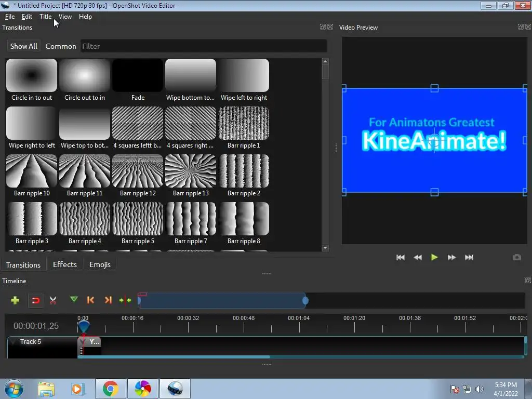Select the Wipe bottom to top transition
This screenshot has height=399, width=532.
click(x=191, y=80)
